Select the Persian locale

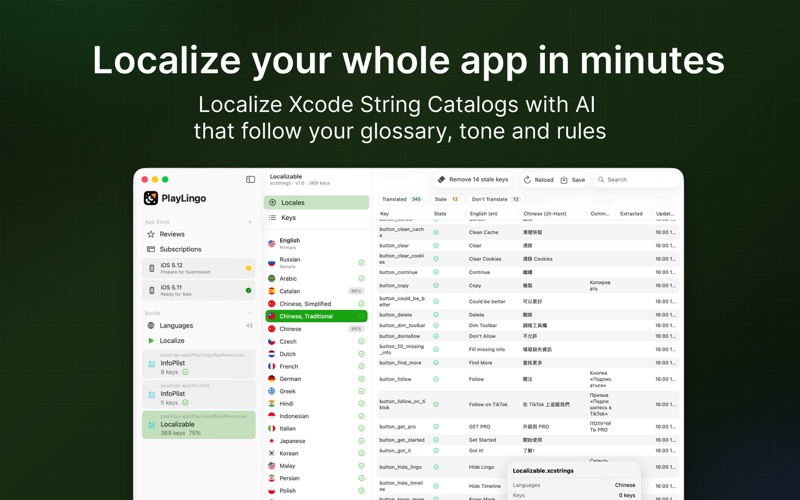(x=316, y=479)
